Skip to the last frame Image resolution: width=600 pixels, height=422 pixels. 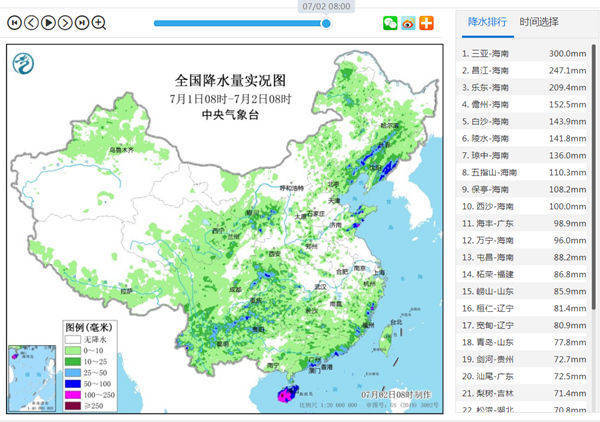click(82, 22)
